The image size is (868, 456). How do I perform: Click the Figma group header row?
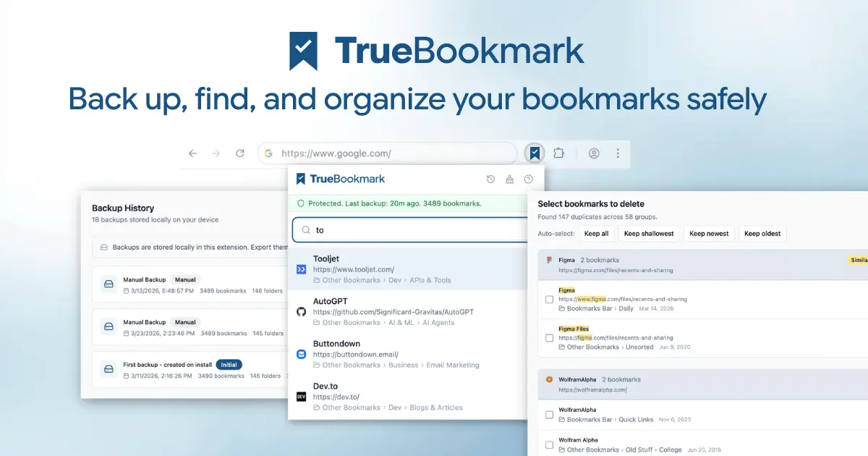coord(703,265)
